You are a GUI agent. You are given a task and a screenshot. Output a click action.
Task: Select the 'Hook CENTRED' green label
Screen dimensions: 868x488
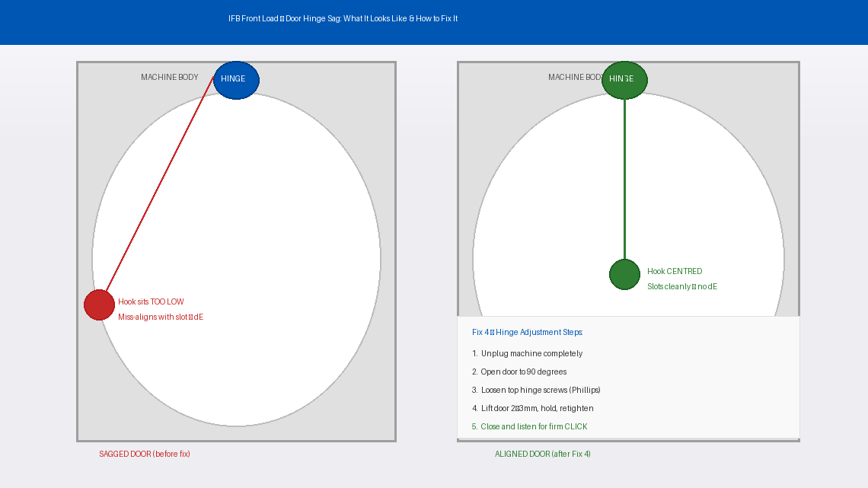[675, 272]
